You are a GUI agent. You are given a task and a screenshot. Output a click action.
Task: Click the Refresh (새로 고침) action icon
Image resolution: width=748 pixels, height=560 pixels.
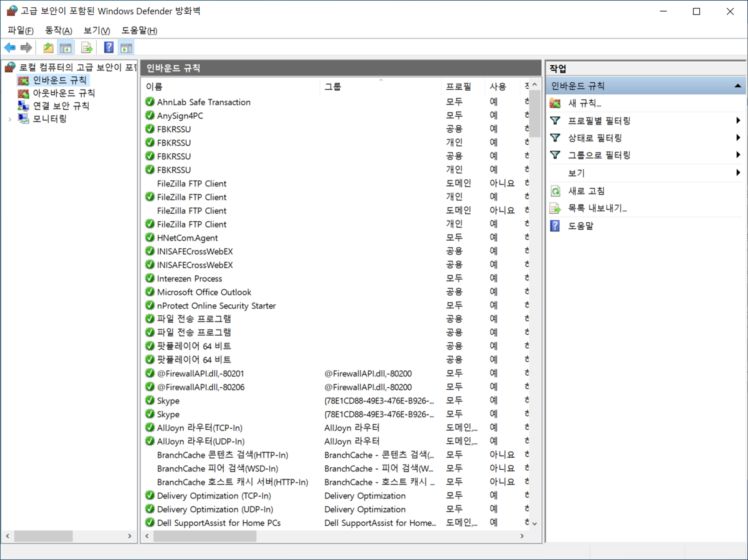click(555, 191)
